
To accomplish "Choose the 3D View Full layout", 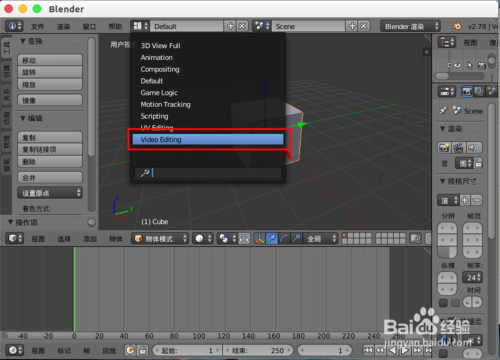I will point(160,46).
